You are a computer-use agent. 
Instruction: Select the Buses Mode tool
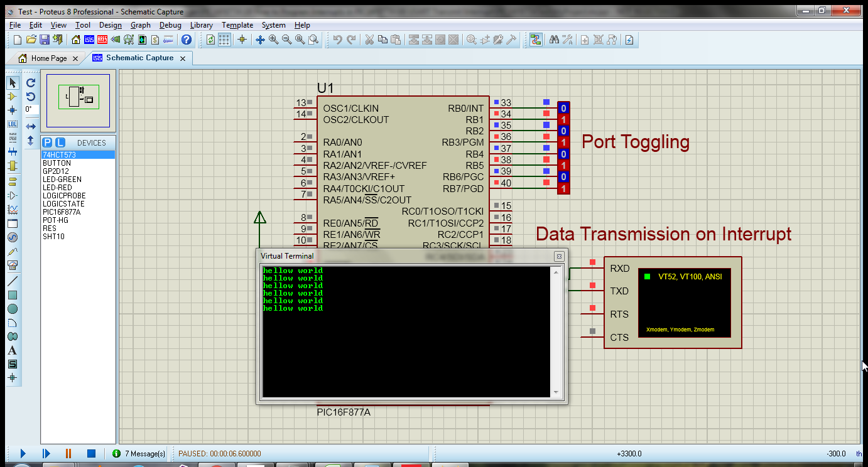point(13,152)
